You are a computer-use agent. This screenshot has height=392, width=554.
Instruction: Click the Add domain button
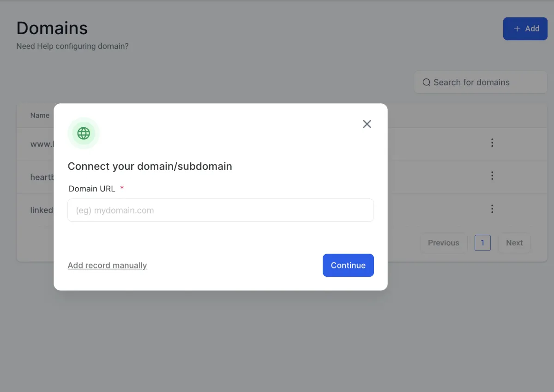tap(525, 29)
